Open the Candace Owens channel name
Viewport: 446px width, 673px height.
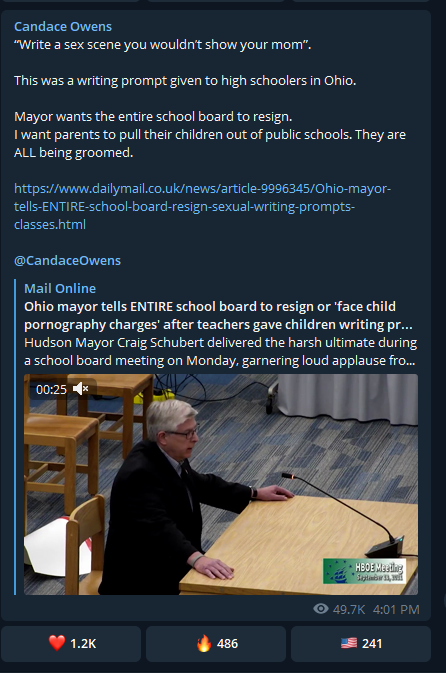point(63,27)
